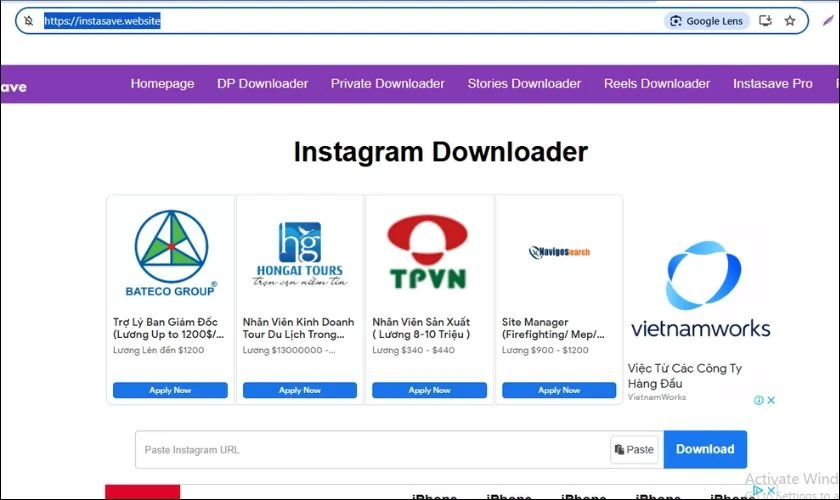
Task: Click Việc Từ Các Công Ty Hàng Đầu
Action: 685,376
